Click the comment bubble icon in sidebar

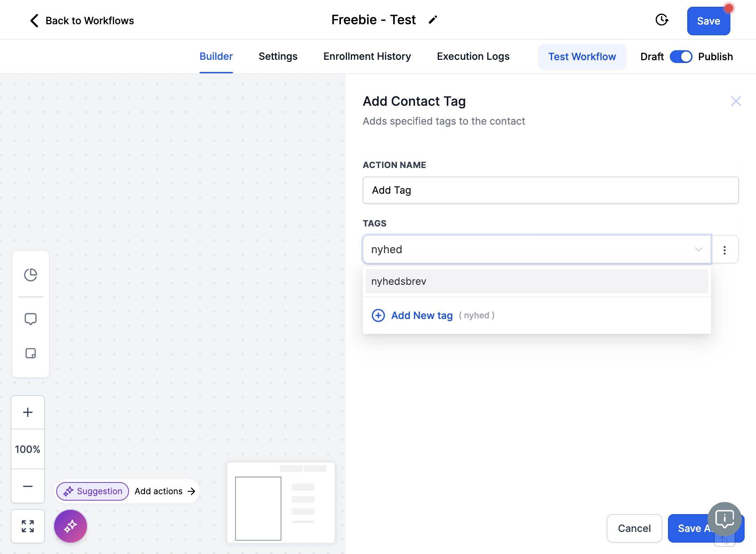coord(31,319)
